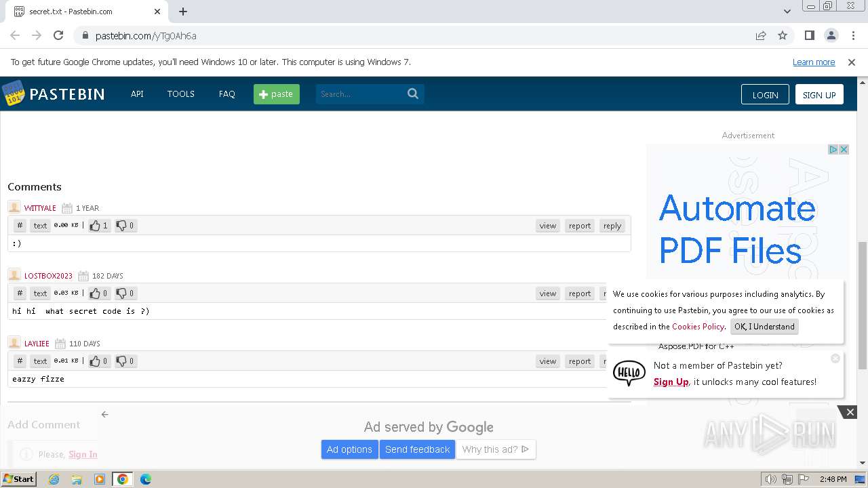The width and height of the screenshot is (868, 488).
Task: View WITTYALE's comment
Action: click(548, 226)
